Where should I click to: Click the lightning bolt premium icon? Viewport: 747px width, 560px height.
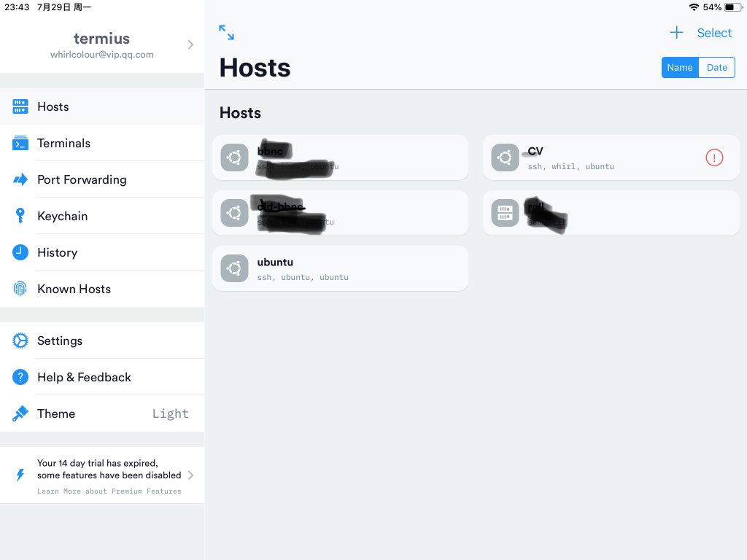coord(20,475)
